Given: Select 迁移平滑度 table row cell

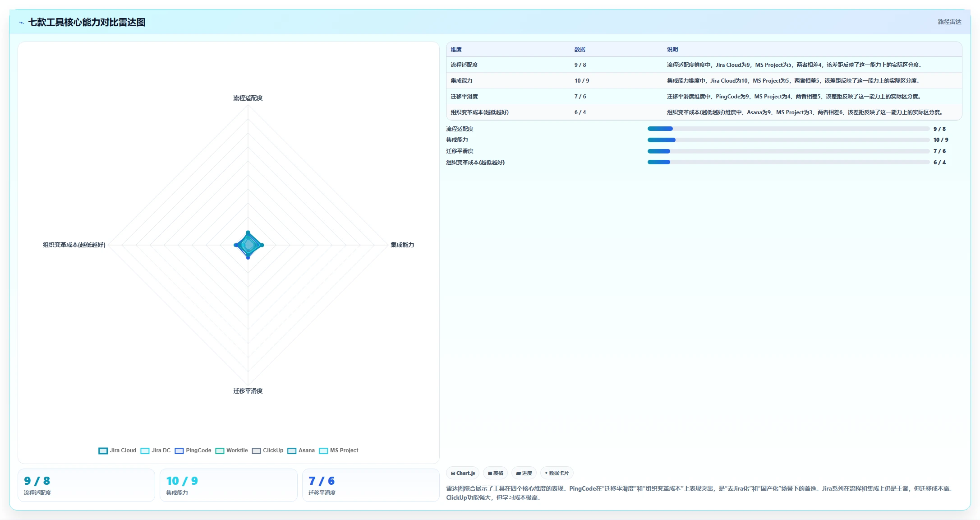Looking at the screenshot, I should 464,97.
